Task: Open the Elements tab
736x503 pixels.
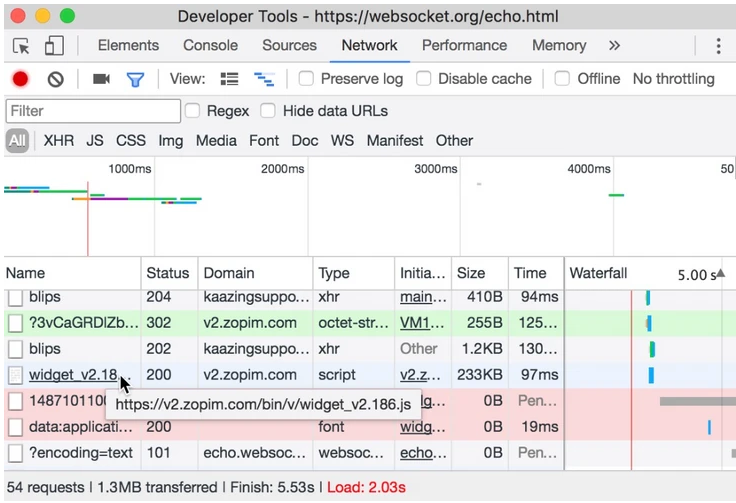Action: [128, 46]
